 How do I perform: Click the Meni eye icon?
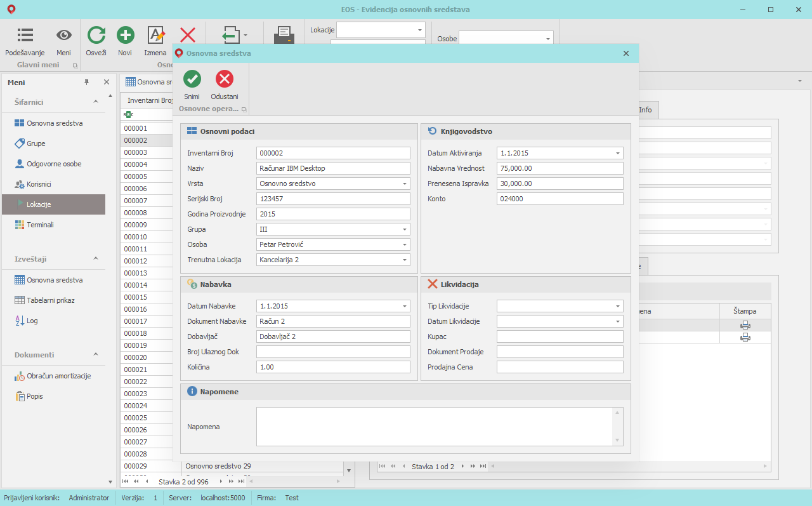[x=63, y=35]
